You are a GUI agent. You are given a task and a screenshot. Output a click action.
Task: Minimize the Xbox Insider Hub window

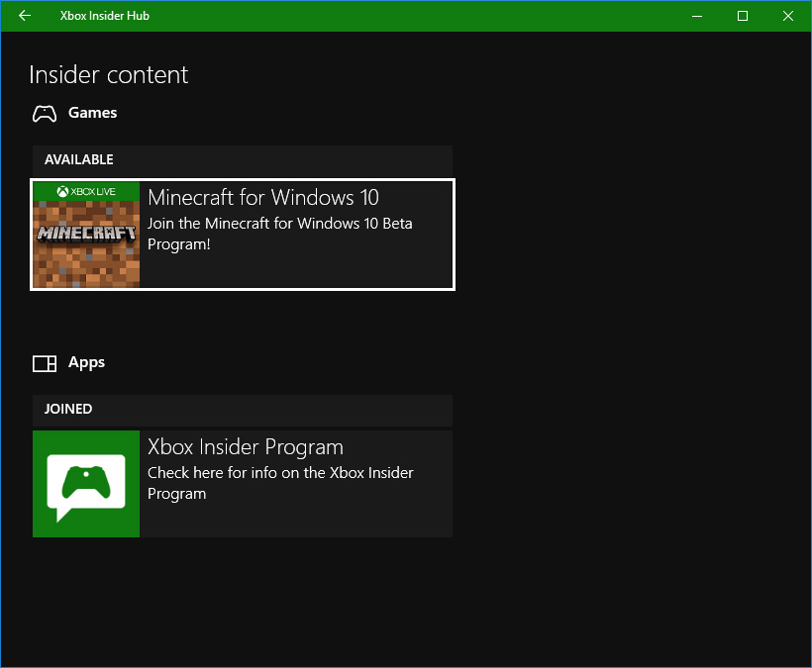click(697, 16)
